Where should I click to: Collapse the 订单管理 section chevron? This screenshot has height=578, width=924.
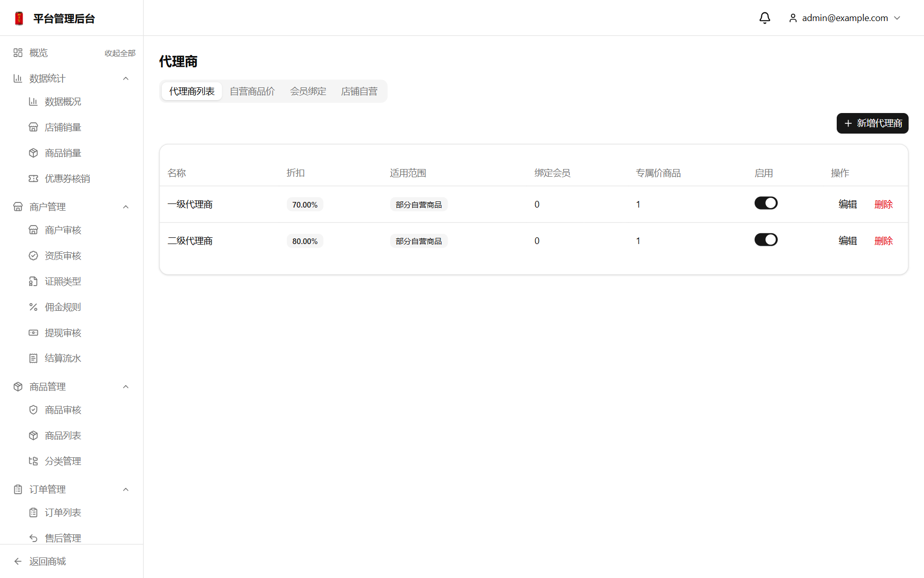tap(126, 489)
